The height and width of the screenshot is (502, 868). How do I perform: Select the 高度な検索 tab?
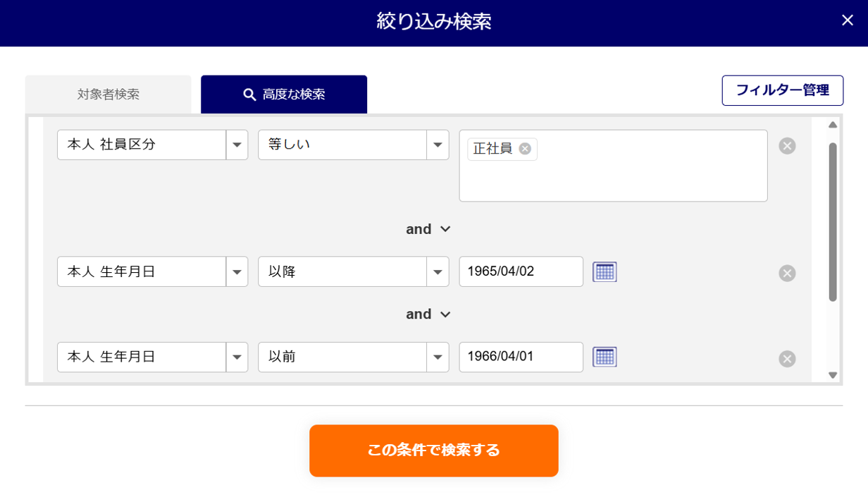tap(284, 94)
